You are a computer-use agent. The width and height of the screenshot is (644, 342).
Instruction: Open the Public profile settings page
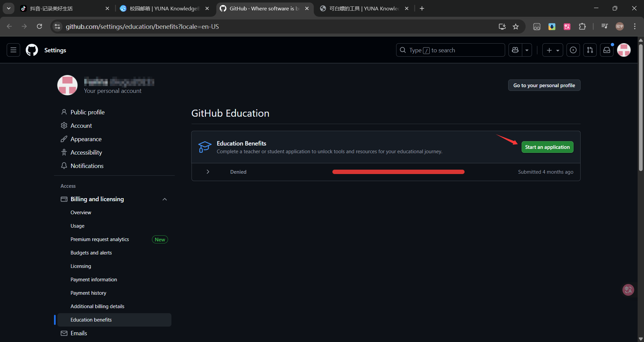tap(87, 112)
